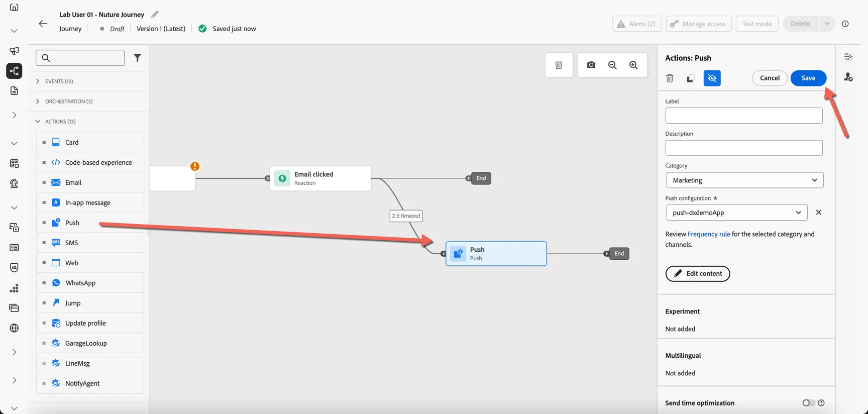Open the megaphone campaigns icon in sidebar
This screenshot has height=414, width=868.
14,51
